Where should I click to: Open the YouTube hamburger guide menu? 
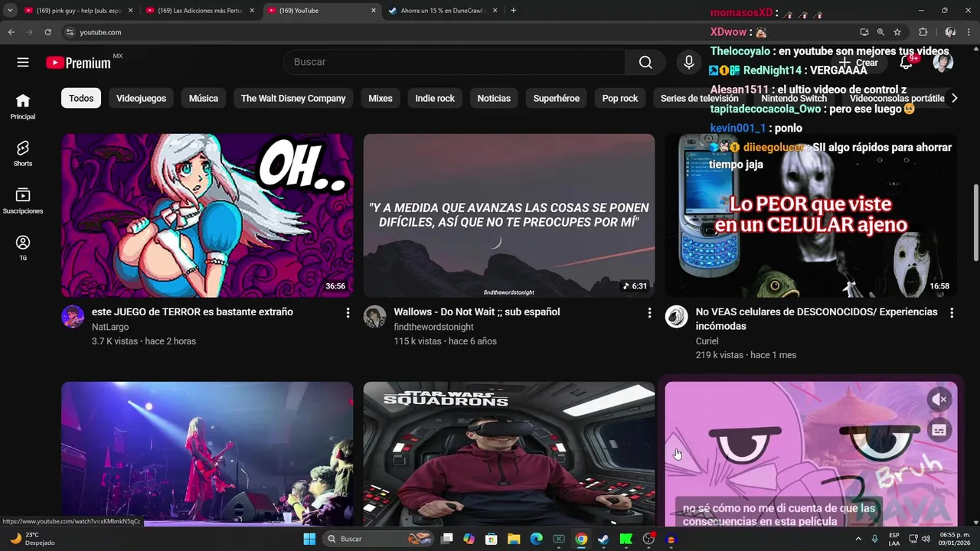(x=23, y=63)
